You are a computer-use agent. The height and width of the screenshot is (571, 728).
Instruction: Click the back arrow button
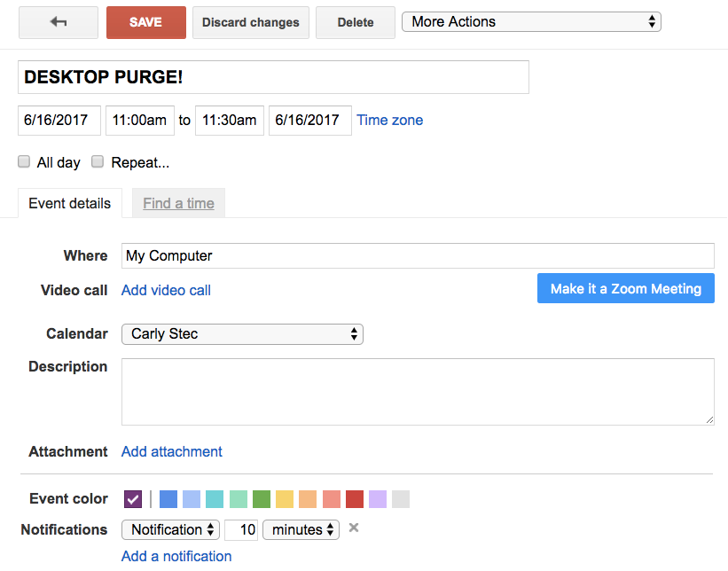click(x=59, y=22)
